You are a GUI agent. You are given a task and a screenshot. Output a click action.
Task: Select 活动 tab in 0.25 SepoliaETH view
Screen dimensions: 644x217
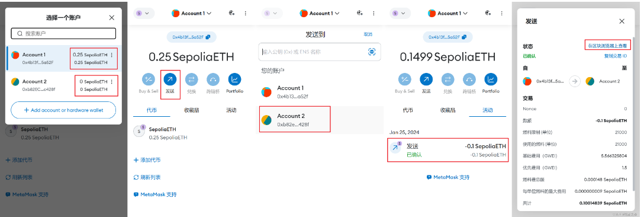pos(231,110)
